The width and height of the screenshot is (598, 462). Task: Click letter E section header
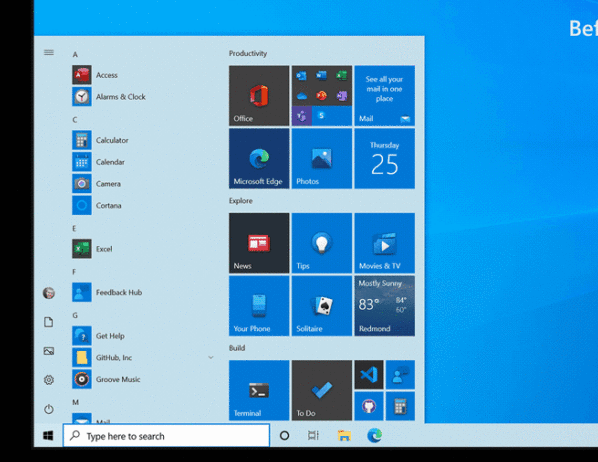[x=74, y=228]
